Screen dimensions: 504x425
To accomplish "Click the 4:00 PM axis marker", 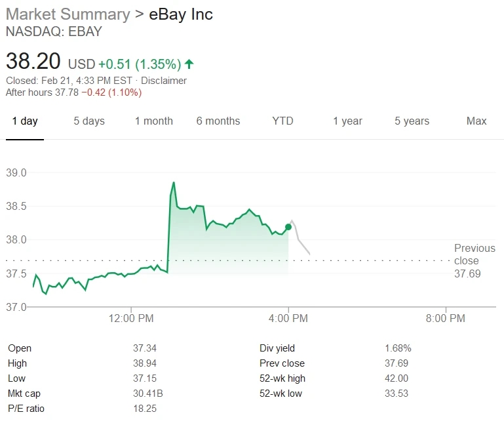I will point(288,318).
